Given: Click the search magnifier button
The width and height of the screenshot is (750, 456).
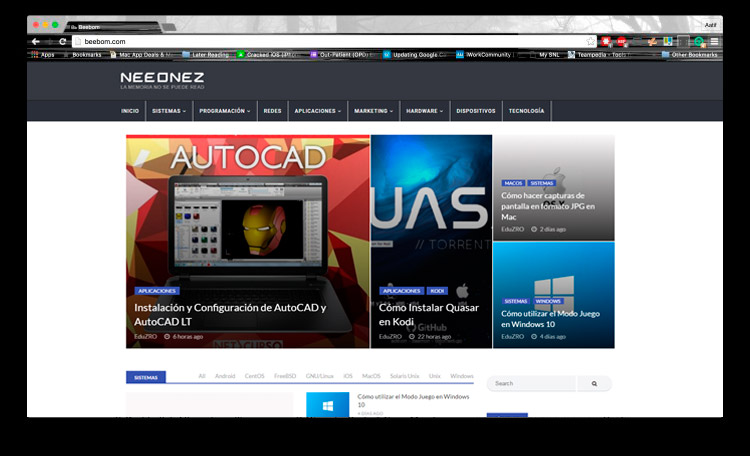Looking at the screenshot, I should pyautogui.click(x=594, y=383).
